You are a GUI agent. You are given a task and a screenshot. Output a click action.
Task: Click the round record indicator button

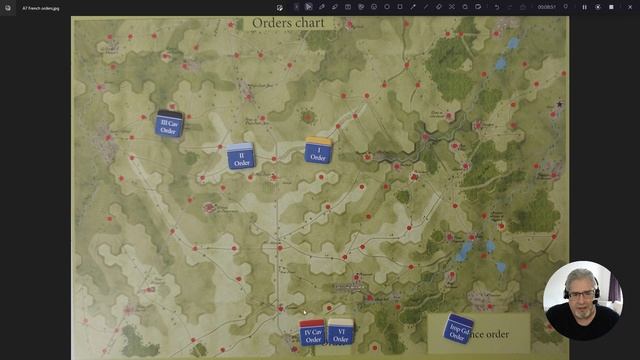[x=598, y=7]
